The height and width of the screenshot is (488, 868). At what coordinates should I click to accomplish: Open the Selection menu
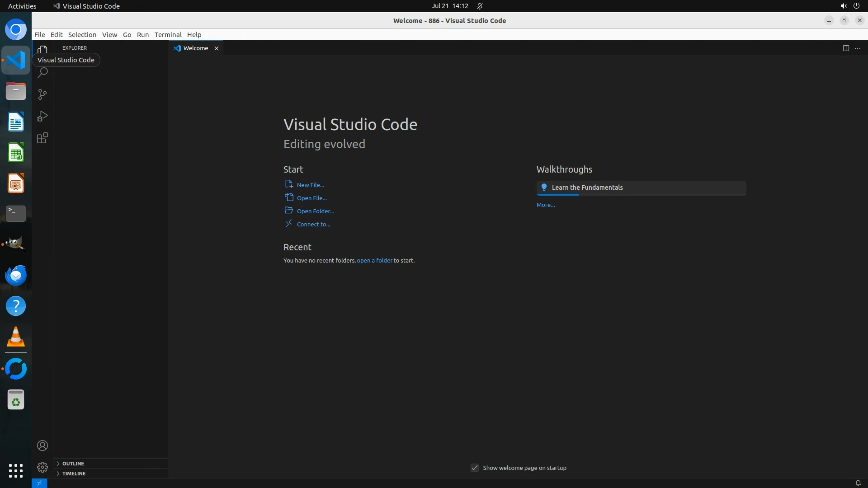pos(82,35)
